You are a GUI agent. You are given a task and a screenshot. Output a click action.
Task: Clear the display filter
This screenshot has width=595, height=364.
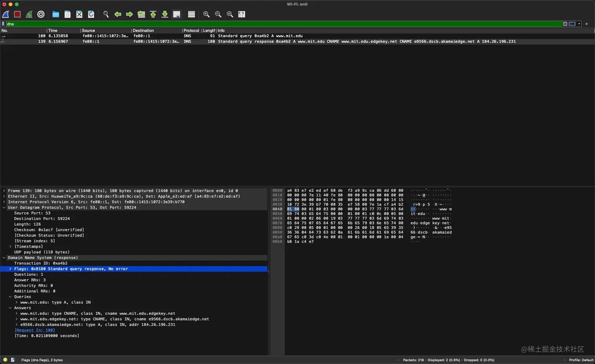tap(565, 24)
